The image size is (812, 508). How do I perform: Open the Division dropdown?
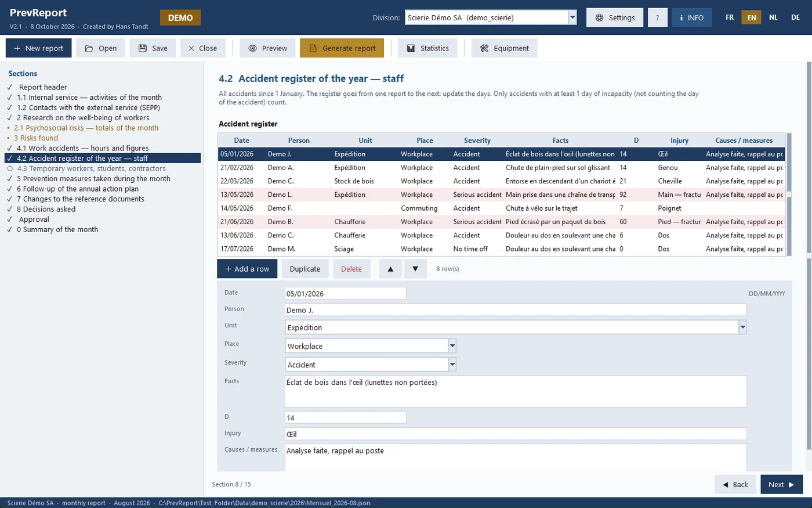click(572, 17)
